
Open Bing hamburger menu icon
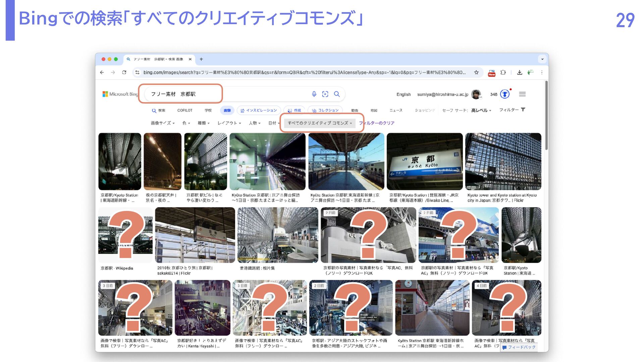tap(522, 94)
